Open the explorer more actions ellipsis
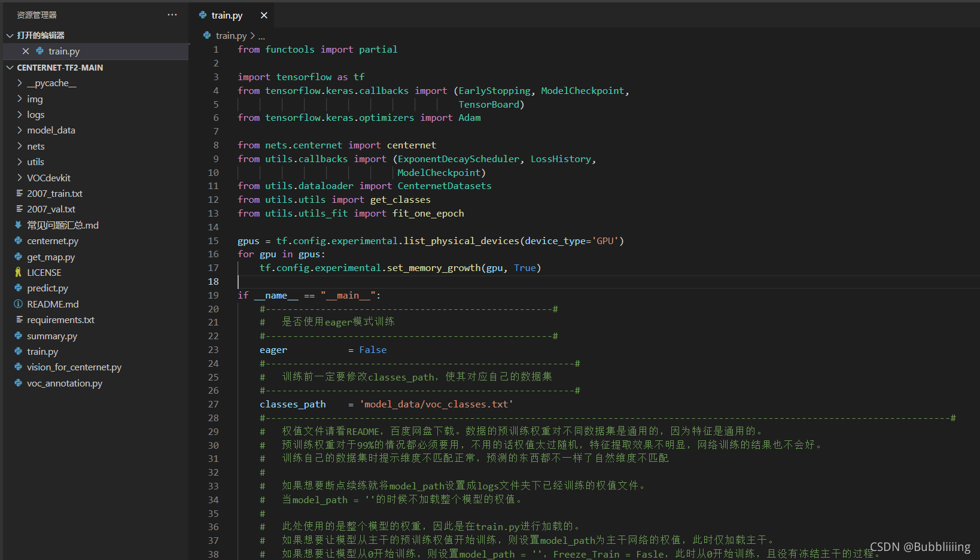The height and width of the screenshot is (560, 980). click(172, 15)
